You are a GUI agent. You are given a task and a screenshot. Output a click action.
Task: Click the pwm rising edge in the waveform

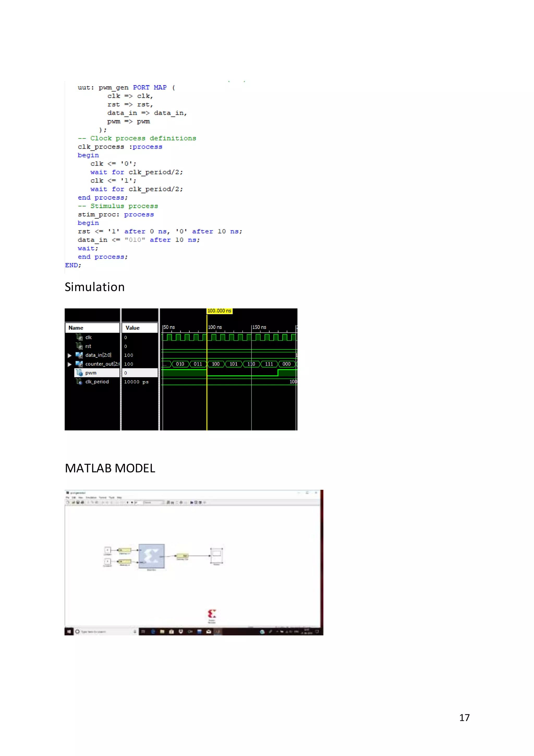(x=278, y=373)
